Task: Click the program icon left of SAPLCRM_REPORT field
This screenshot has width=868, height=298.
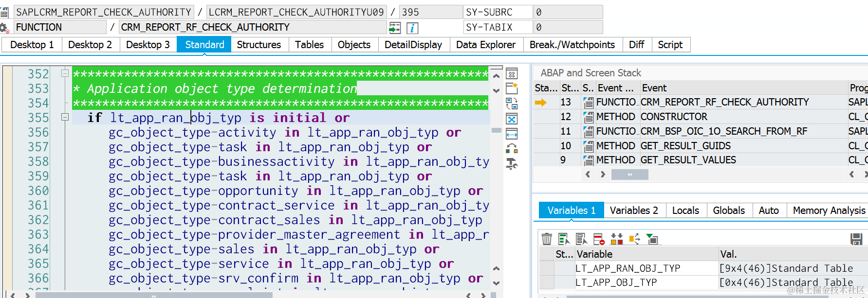Action: click(x=4, y=12)
